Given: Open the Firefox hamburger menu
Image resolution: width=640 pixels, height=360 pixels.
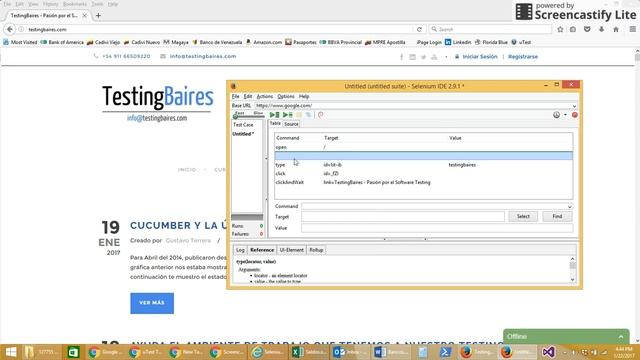Looking at the screenshot, I should pos(633,29).
